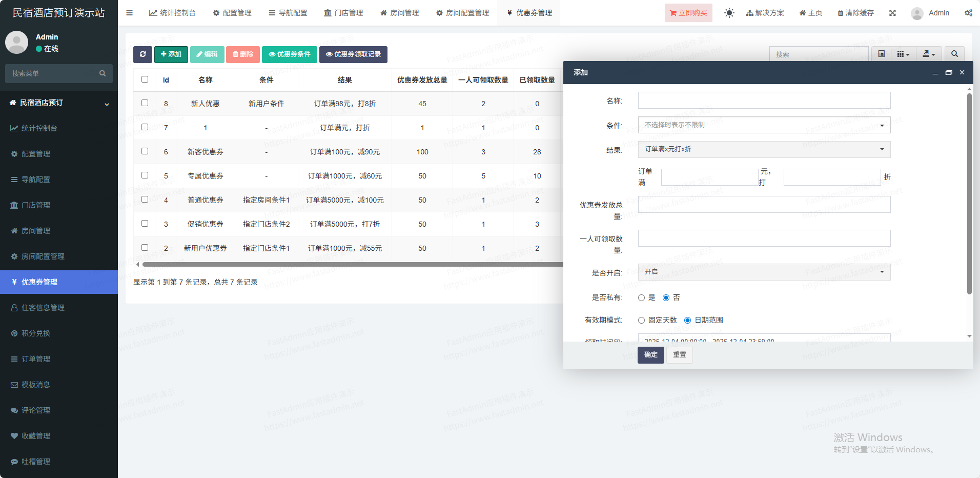Image resolution: width=980 pixels, height=478 pixels.
Task: Toggle table card view icon
Action: tap(882, 54)
